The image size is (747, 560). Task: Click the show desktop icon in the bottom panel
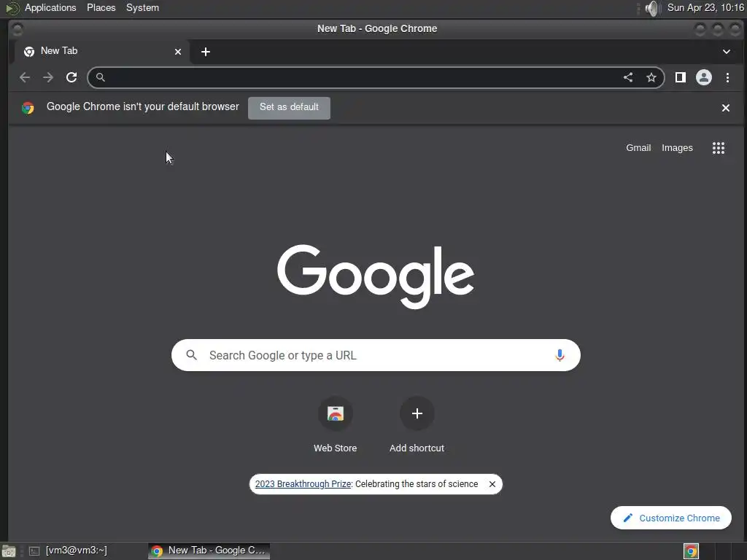pos(9,551)
